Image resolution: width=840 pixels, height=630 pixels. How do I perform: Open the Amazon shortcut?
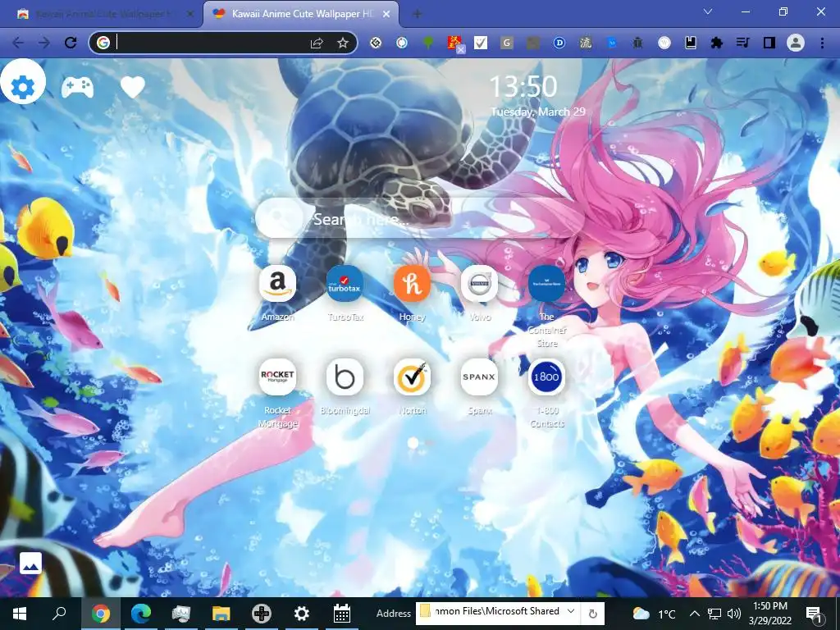(277, 283)
